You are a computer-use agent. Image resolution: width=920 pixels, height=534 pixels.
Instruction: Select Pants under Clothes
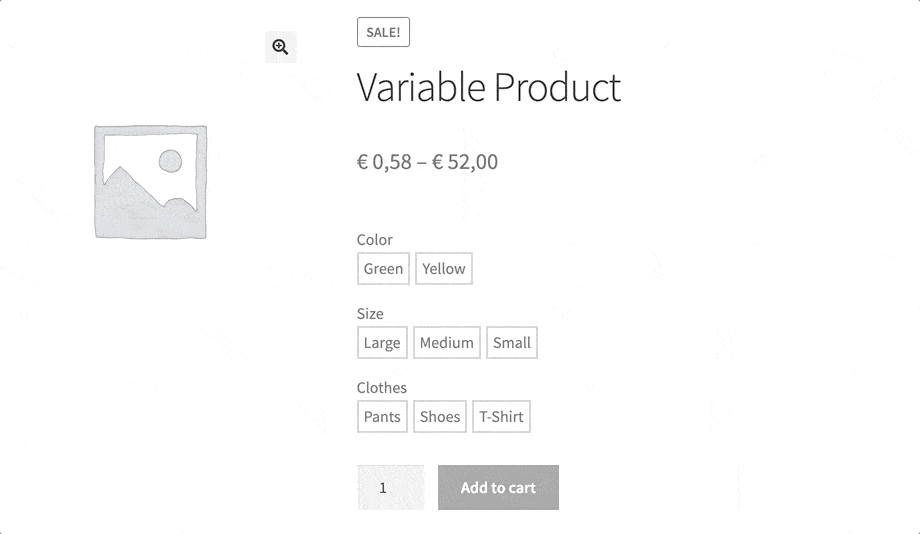point(382,417)
